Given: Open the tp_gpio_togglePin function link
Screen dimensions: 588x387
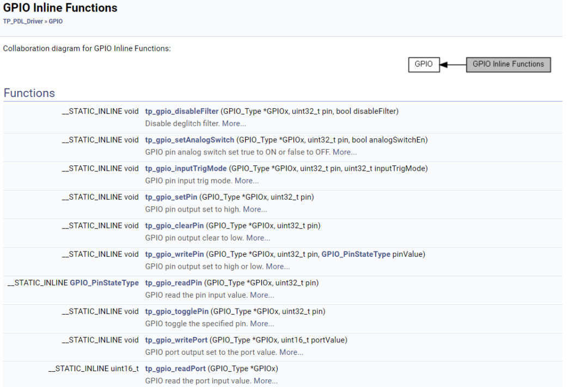Looking at the screenshot, I should click(x=177, y=311).
